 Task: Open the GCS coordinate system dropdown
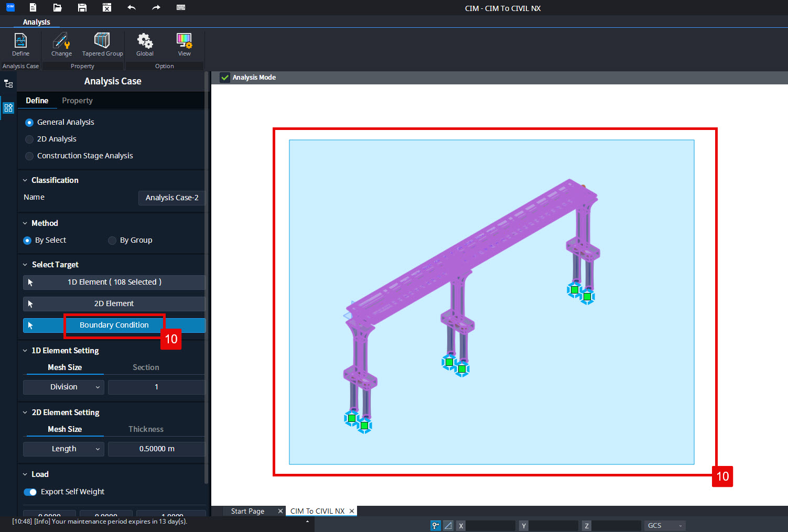coord(664,525)
